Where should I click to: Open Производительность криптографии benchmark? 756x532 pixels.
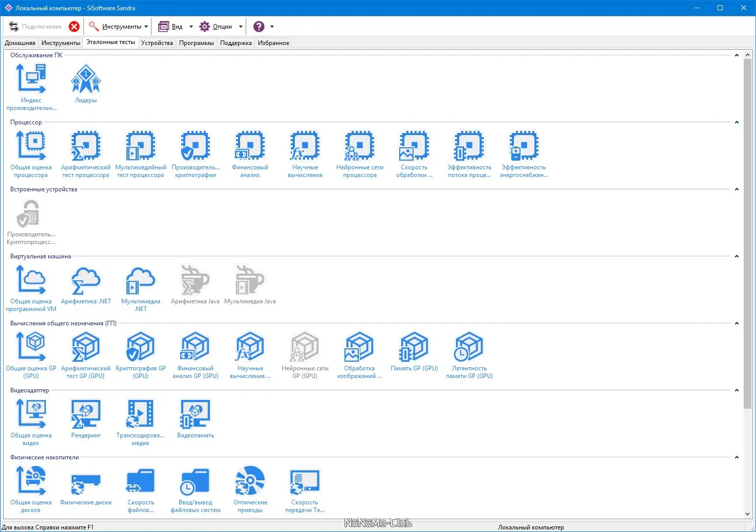196,154
